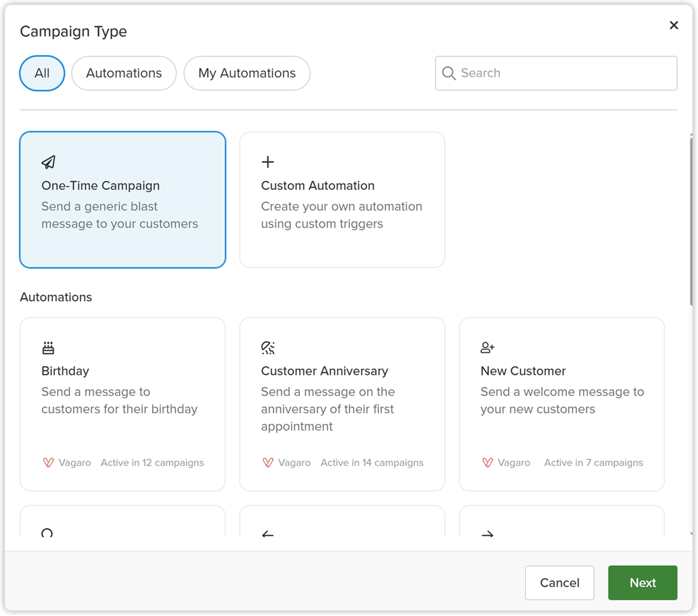Click the Cancel button

[x=560, y=582]
